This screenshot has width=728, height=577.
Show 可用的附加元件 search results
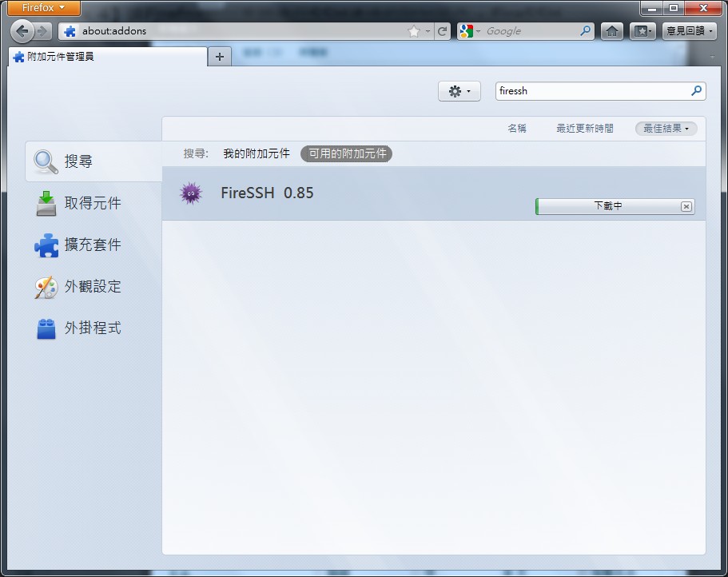click(x=346, y=153)
